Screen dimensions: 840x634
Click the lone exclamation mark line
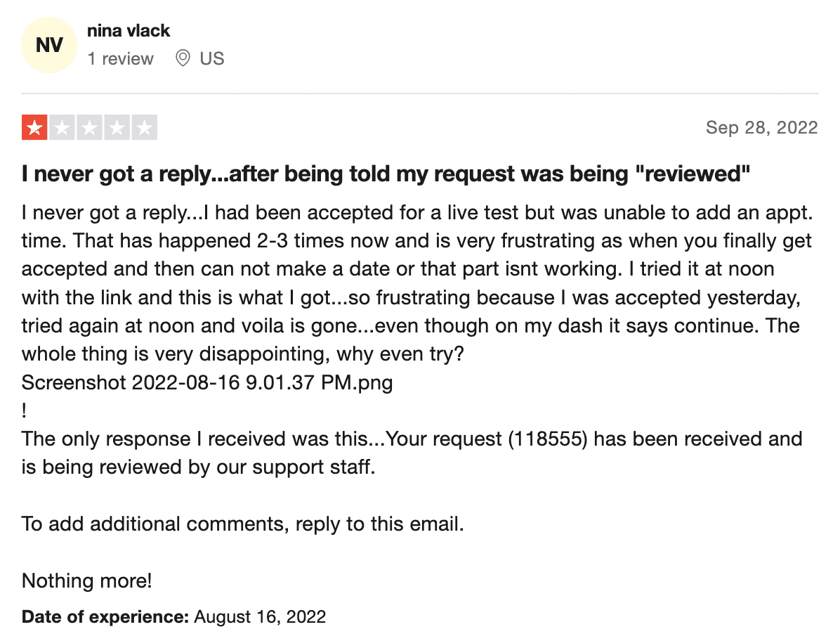(x=24, y=411)
